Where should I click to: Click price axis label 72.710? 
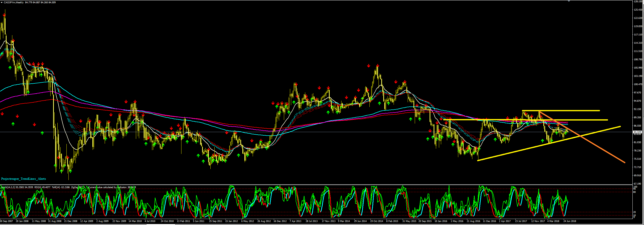(638, 167)
